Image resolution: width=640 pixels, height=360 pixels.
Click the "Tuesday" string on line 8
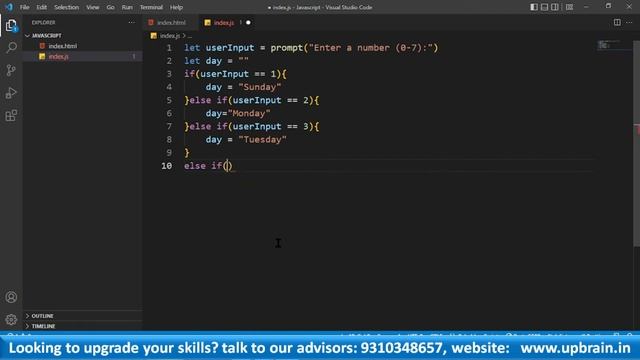pyautogui.click(x=262, y=139)
